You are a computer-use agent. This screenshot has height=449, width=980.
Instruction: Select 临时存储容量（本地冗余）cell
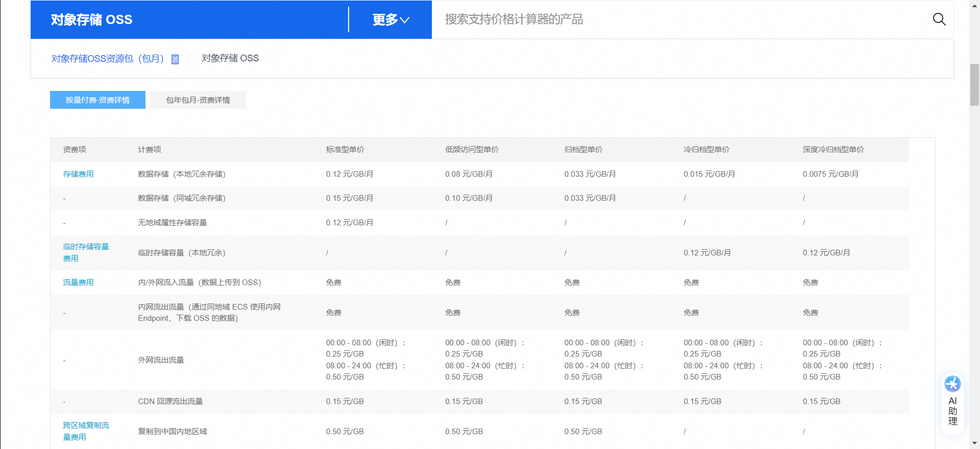pos(182,253)
